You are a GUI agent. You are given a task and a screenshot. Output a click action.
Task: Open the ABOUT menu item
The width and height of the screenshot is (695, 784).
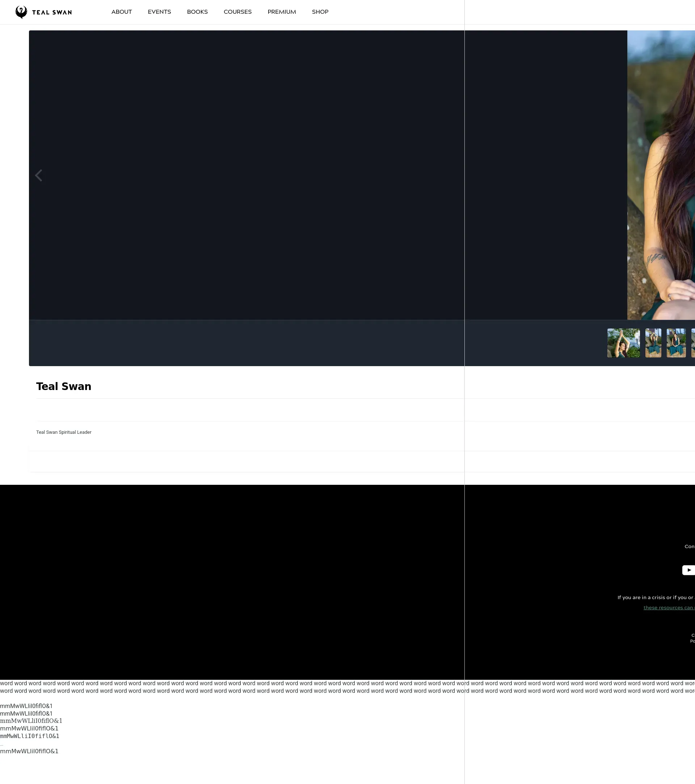click(x=121, y=12)
